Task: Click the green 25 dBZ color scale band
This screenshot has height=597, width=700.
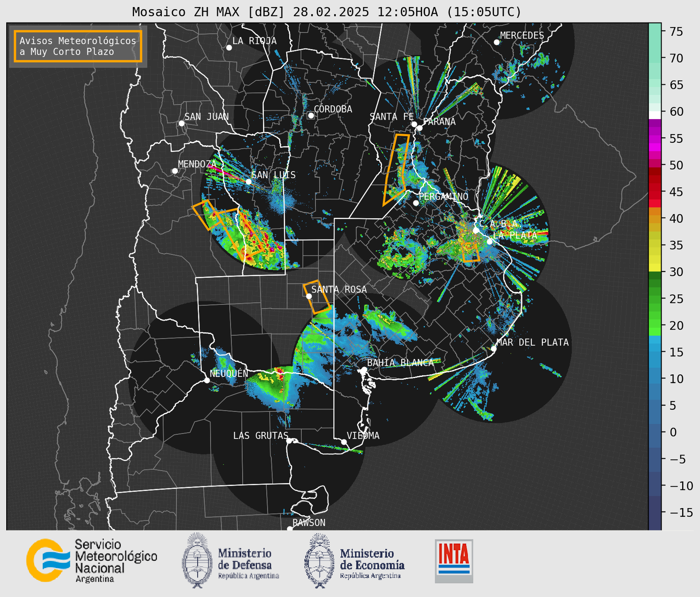Action: click(655, 299)
